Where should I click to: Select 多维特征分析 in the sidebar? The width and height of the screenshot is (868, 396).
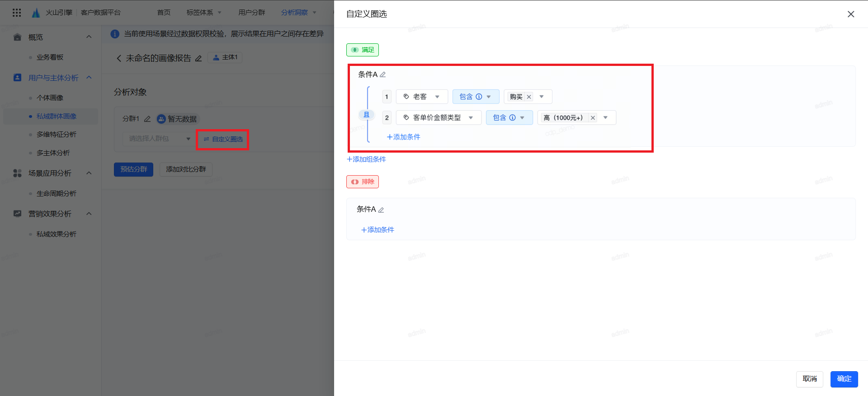pos(57,135)
